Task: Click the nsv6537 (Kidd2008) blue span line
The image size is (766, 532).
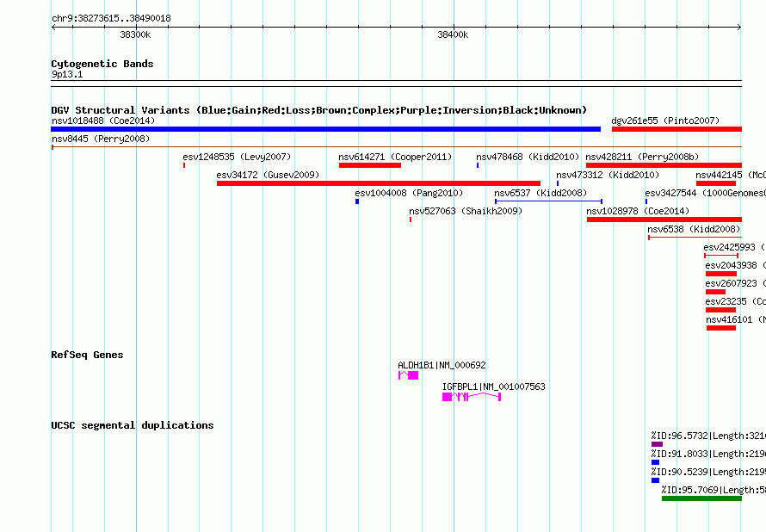Action: 548,201
